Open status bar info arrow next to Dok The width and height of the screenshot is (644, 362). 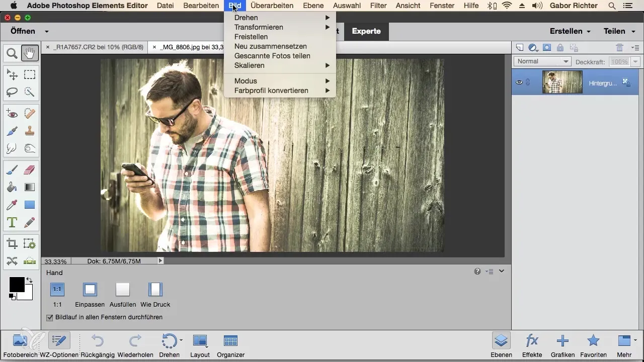(x=160, y=261)
